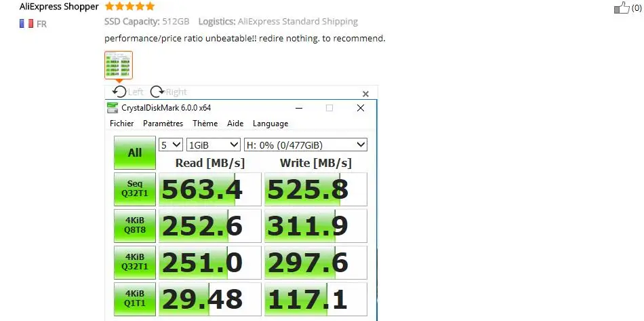Open the drive dropdown showing H: 0%
The width and height of the screenshot is (644, 321).
point(306,145)
